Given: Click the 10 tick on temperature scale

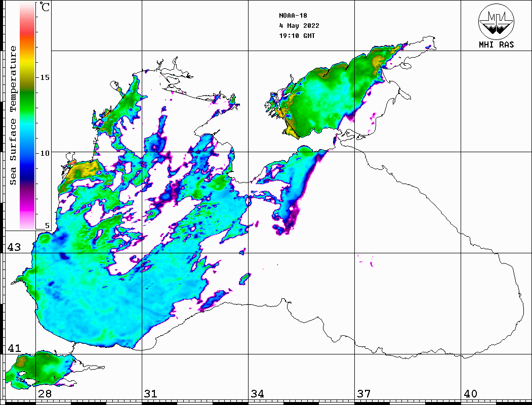Looking at the screenshot, I should (x=45, y=153).
